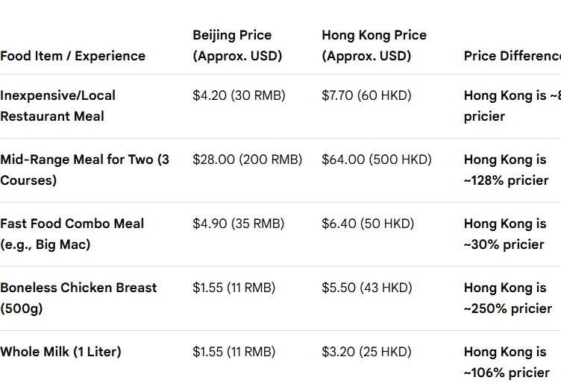Click the Price Difference column header

click(513, 56)
